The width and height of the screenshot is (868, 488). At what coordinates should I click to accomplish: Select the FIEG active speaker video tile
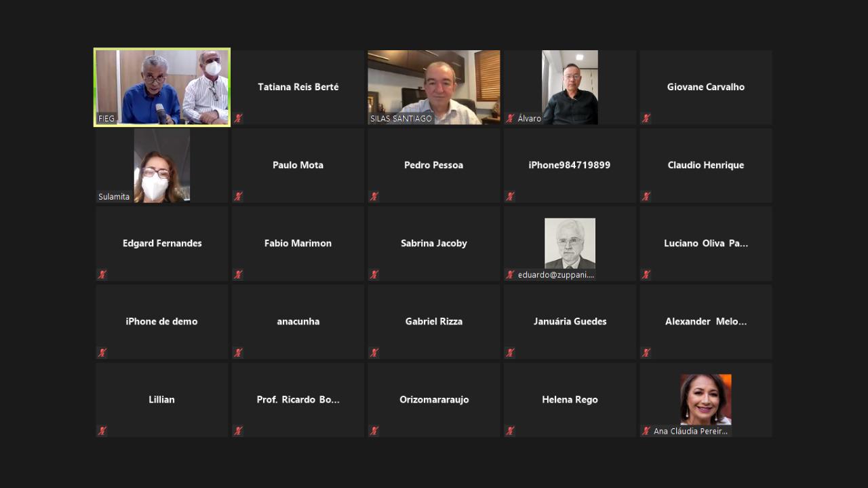[162, 87]
